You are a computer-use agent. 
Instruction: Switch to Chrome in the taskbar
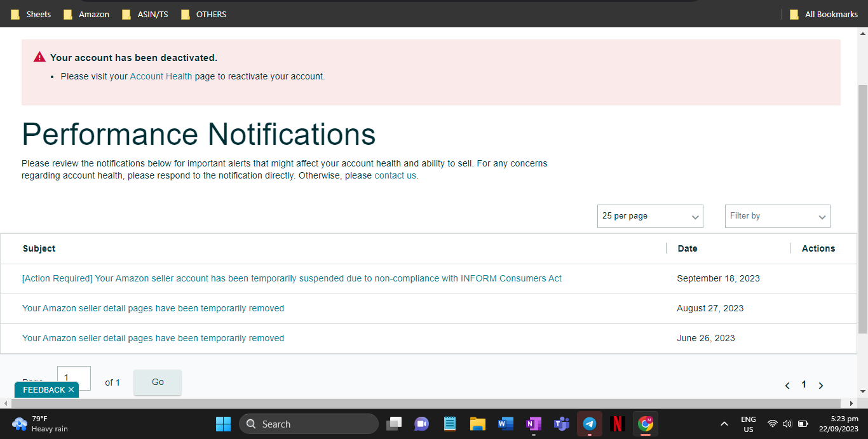pos(646,424)
